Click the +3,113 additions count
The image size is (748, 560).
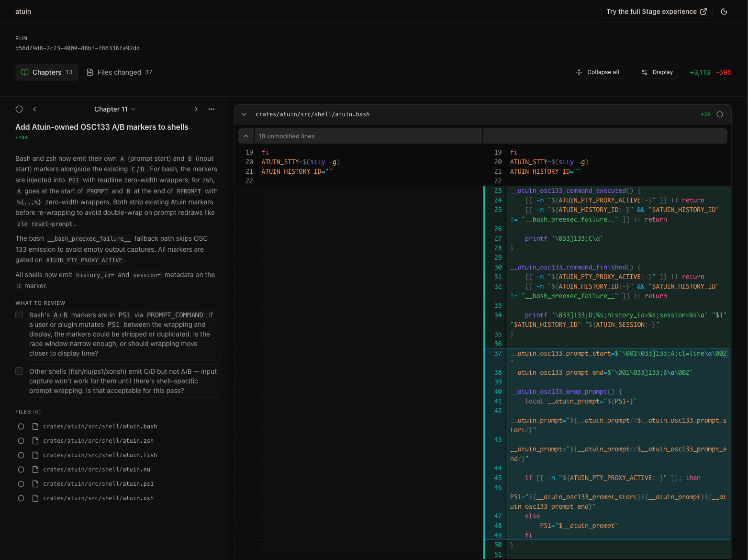(x=700, y=72)
